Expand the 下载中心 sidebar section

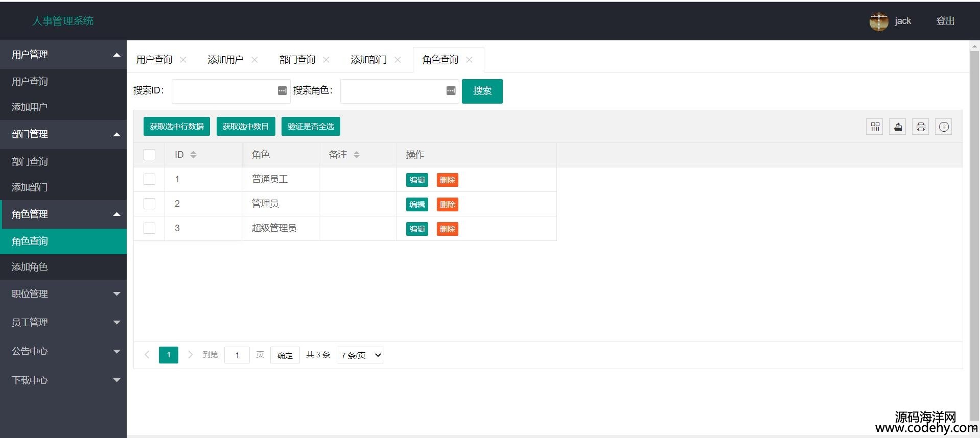(x=63, y=380)
